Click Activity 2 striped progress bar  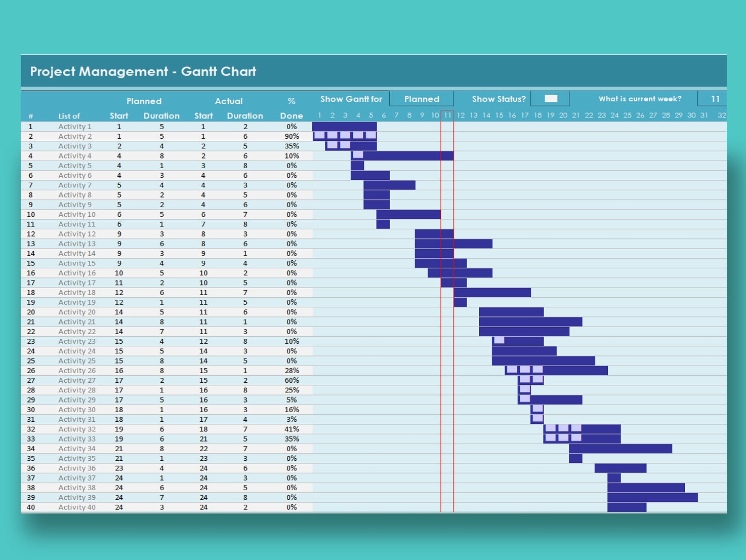pos(344,136)
